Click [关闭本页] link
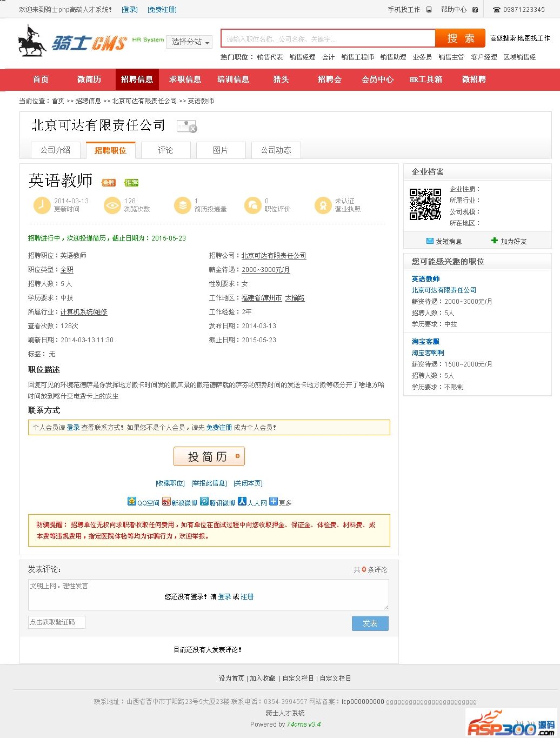560x738 pixels. coord(248,483)
